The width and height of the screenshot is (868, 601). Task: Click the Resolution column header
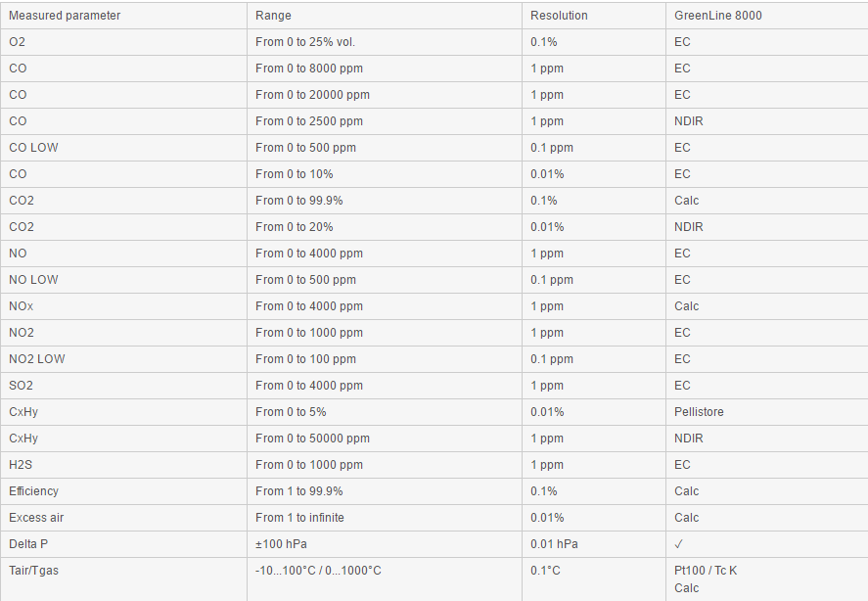[x=559, y=16]
